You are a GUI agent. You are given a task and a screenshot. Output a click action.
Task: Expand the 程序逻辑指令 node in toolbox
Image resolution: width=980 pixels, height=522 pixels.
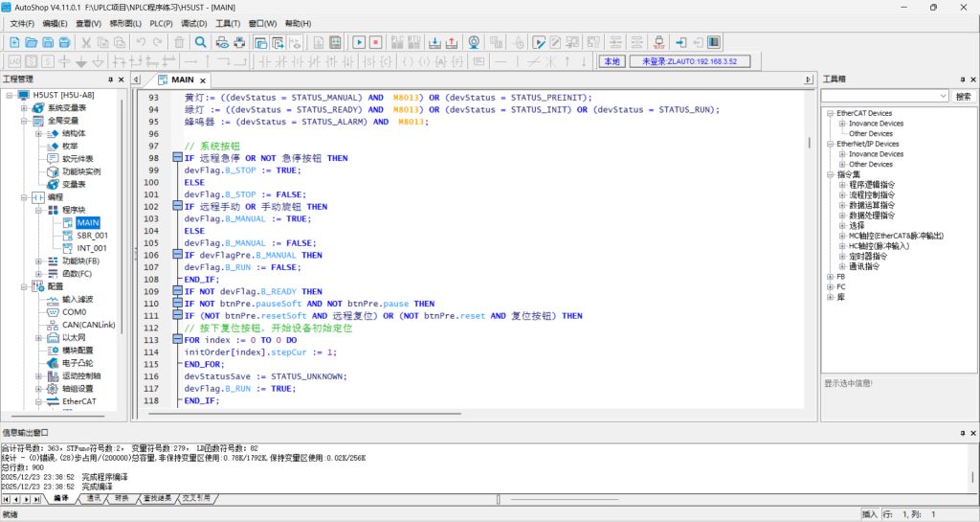click(843, 185)
